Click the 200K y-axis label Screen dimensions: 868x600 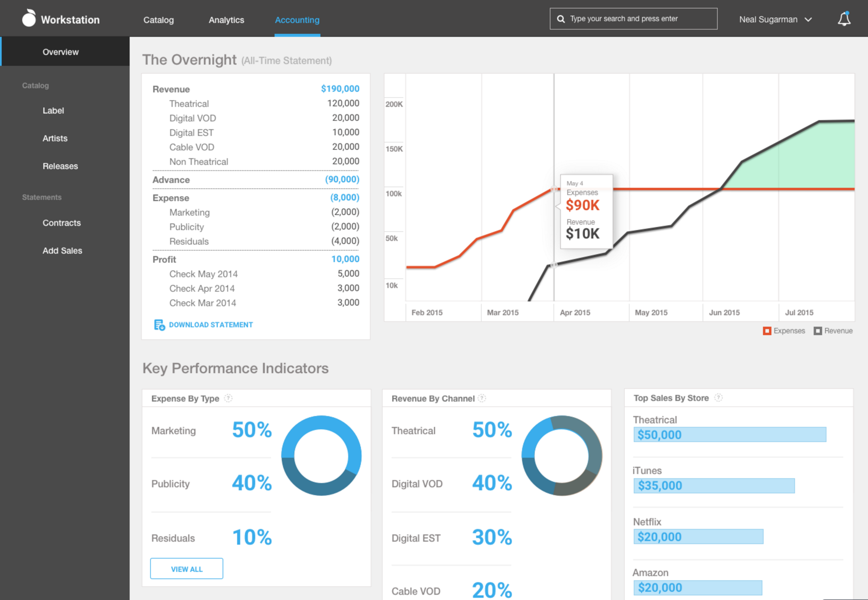394,104
